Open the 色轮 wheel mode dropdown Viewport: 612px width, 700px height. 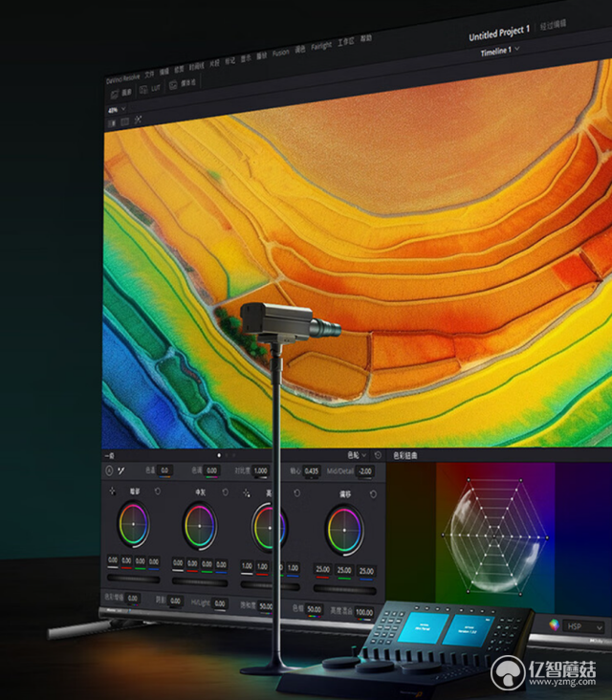(357, 455)
